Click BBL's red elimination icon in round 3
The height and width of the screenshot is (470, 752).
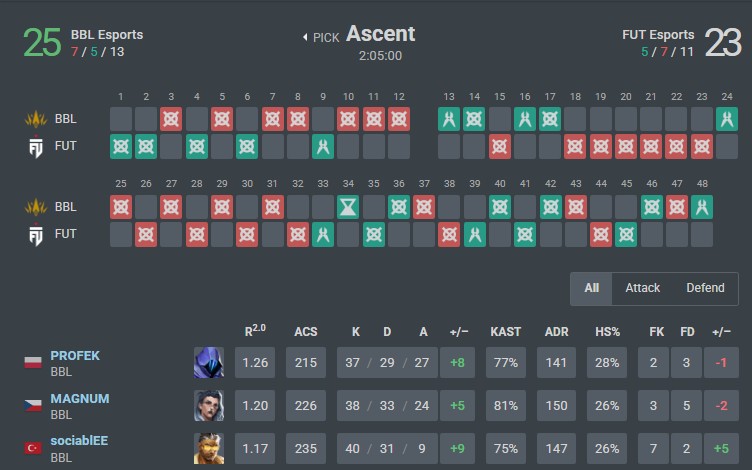[171, 119]
